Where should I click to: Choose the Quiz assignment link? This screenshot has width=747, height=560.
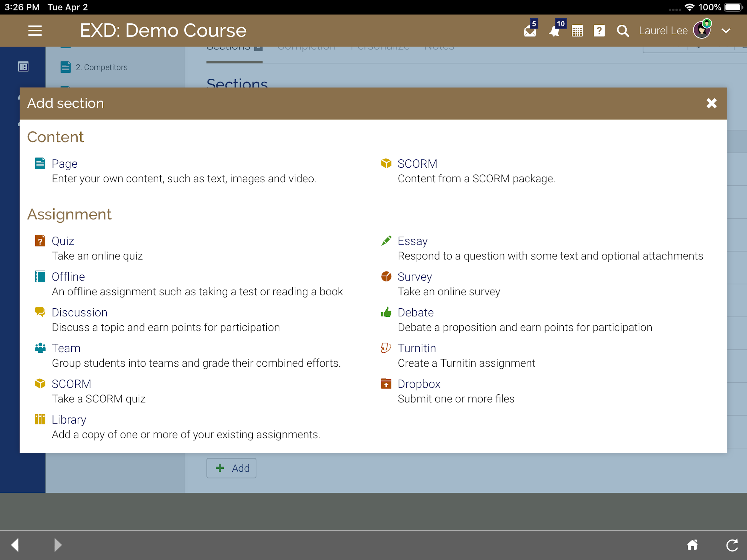point(63,241)
